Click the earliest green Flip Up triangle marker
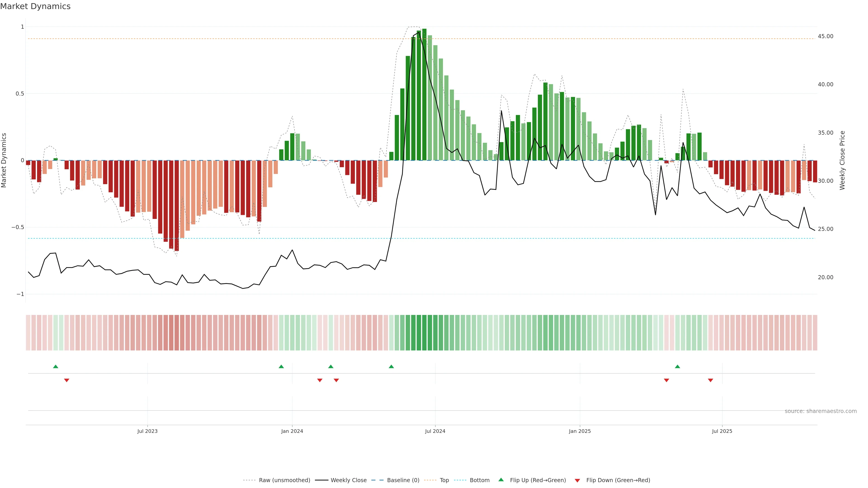868x488 pixels. pos(56,366)
